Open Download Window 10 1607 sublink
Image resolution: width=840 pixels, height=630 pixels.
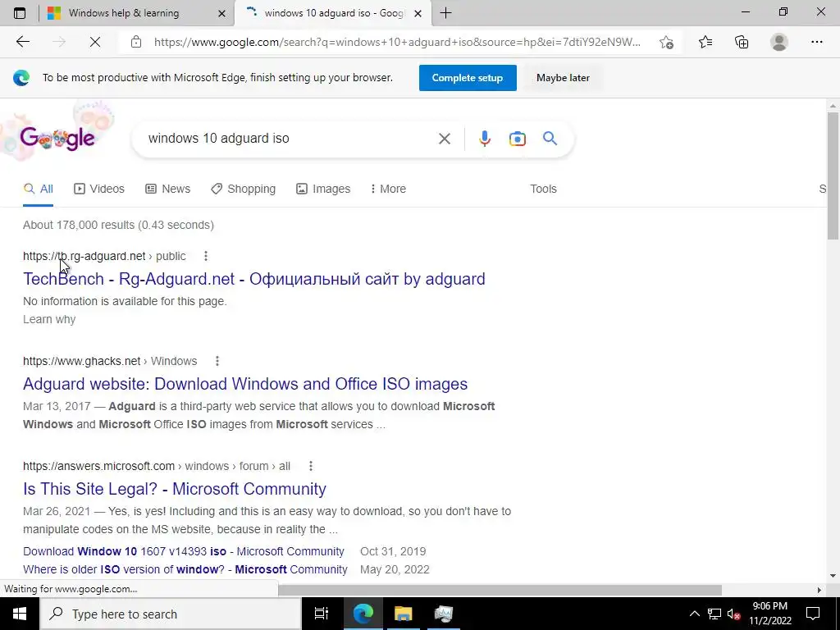coord(184,551)
